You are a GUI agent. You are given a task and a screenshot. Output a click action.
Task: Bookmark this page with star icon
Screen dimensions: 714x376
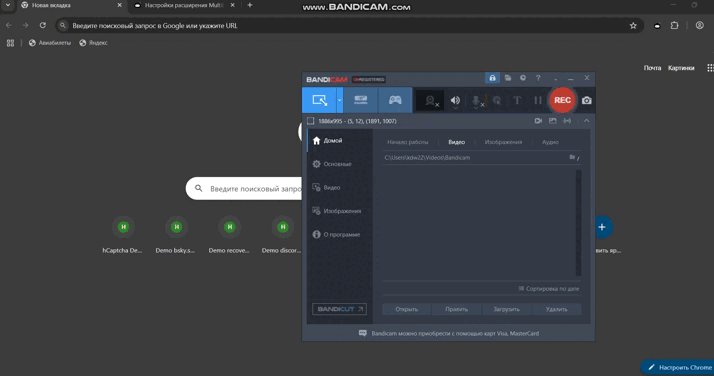[633, 26]
